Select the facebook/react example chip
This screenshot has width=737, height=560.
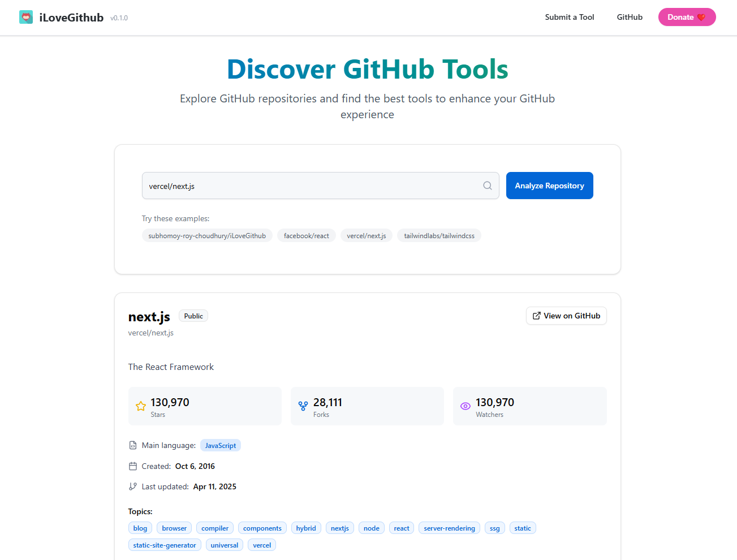point(306,235)
